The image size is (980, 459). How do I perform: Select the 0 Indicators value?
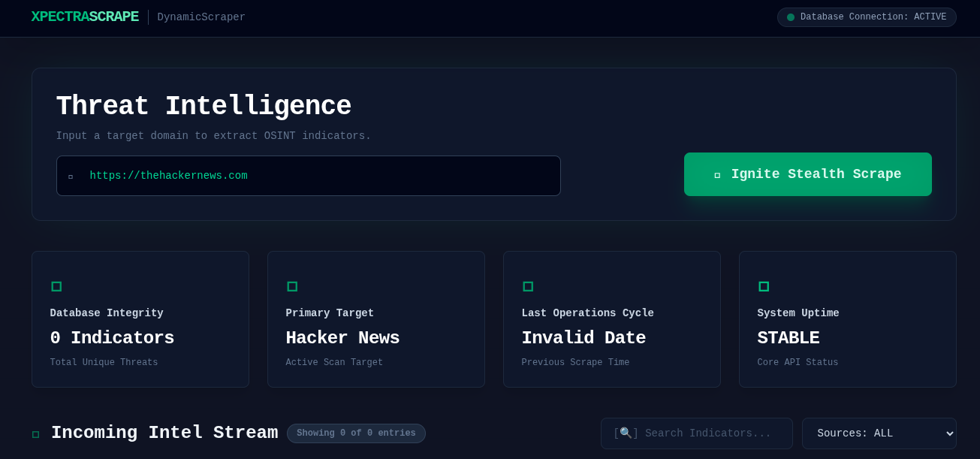(112, 338)
